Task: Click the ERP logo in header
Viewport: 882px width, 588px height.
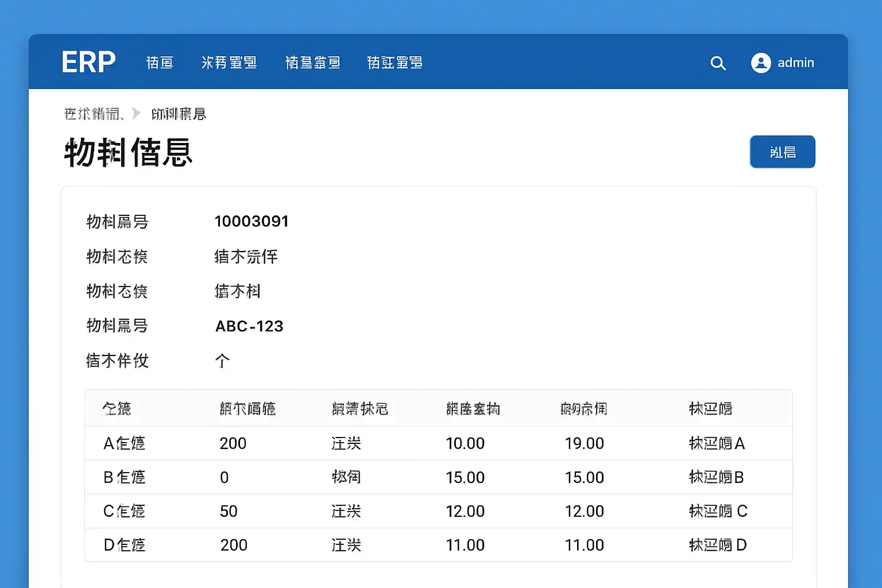Action: (x=88, y=63)
